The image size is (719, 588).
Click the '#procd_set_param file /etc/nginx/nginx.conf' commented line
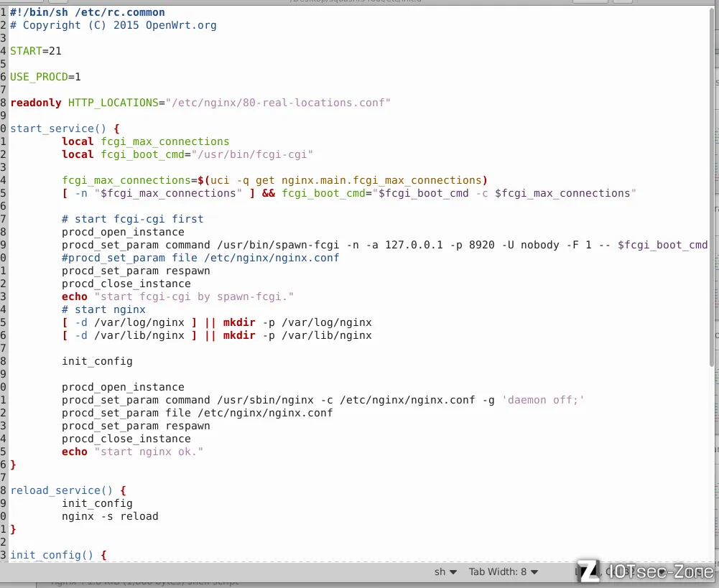pos(200,258)
